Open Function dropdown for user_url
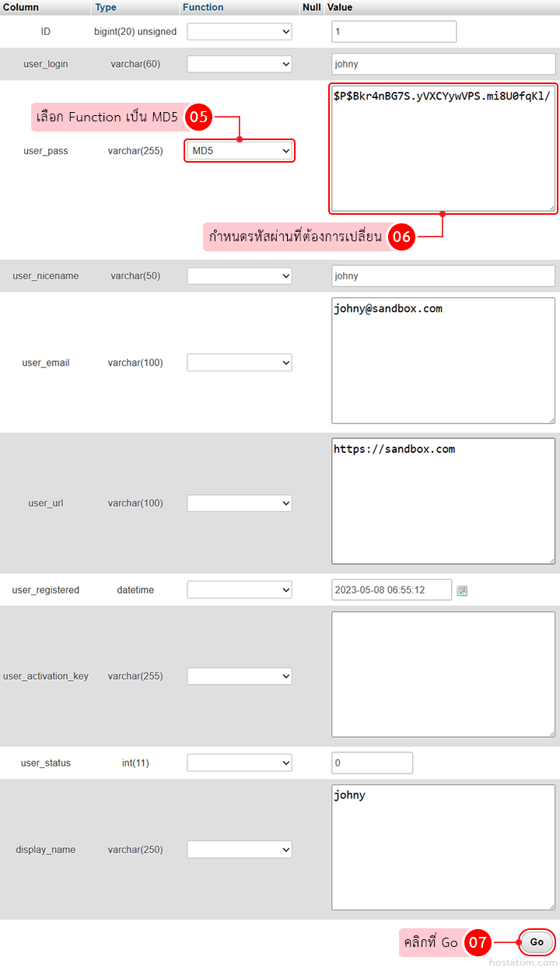Viewport: 560px width, 968px height. point(240,503)
